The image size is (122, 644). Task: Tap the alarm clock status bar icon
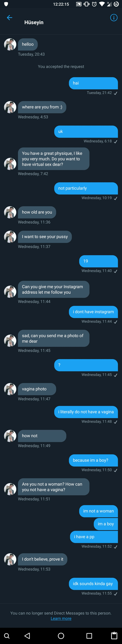tap(94, 4)
